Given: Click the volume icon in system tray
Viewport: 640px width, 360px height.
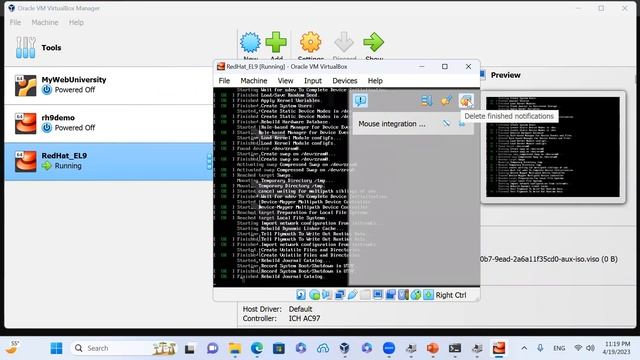Looking at the screenshot, I should coord(590,348).
